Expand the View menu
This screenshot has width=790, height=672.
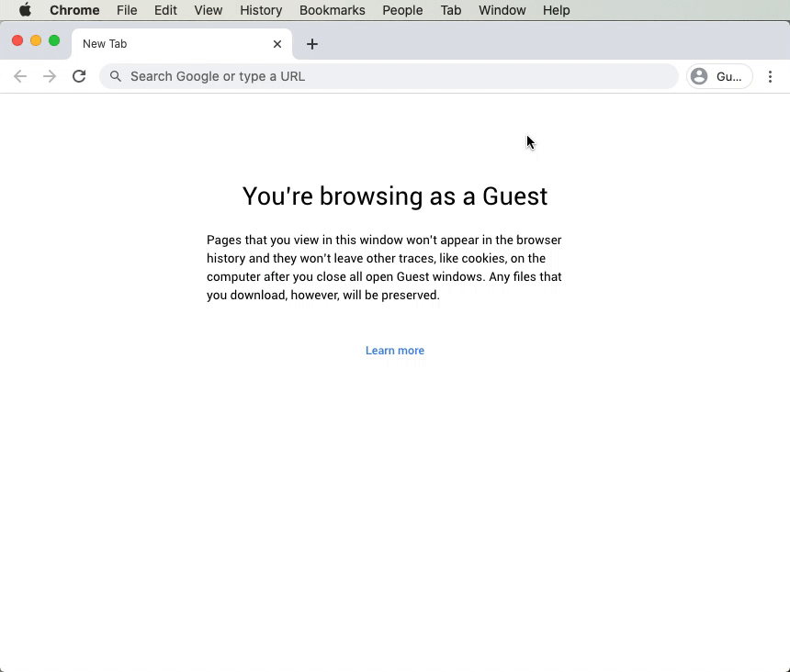209,10
